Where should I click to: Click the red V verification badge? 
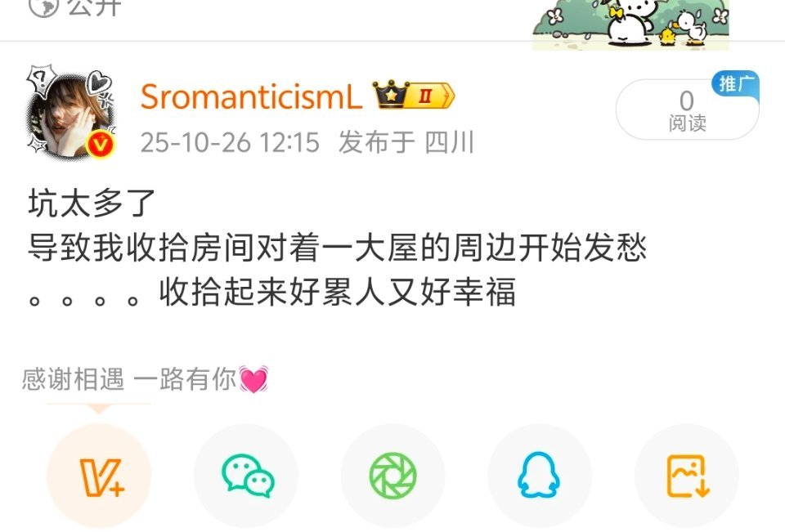pos(101,145)
